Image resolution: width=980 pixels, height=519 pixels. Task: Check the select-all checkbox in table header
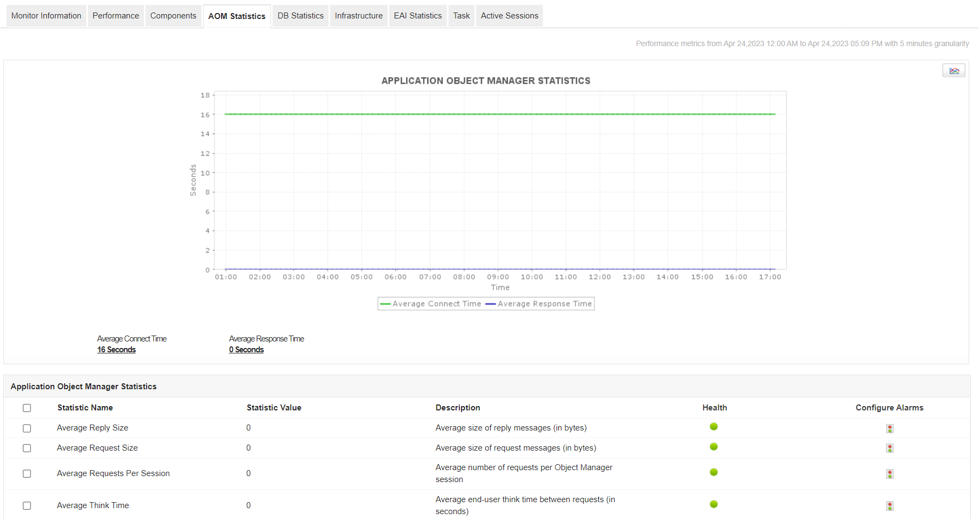[x=27, y=408]
